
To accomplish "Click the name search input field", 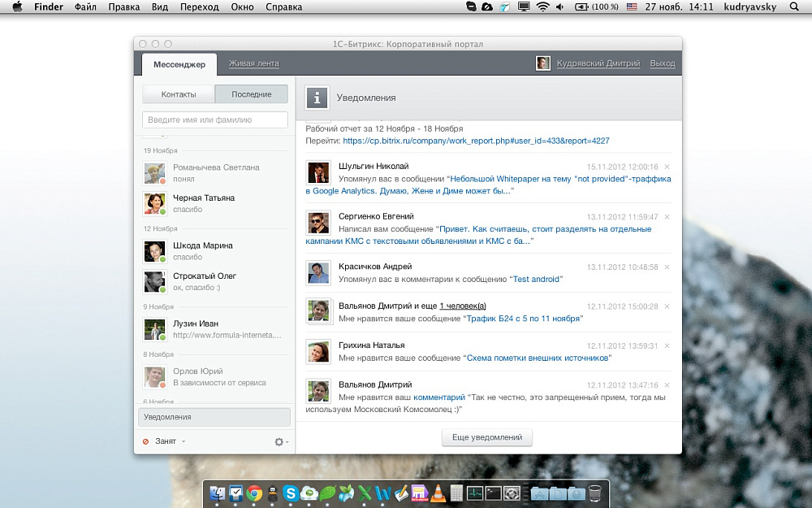I will 215,119.
